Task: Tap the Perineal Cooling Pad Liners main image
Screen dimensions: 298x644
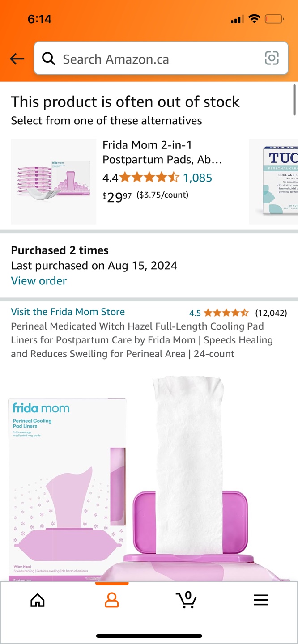Action: point(149,479)
